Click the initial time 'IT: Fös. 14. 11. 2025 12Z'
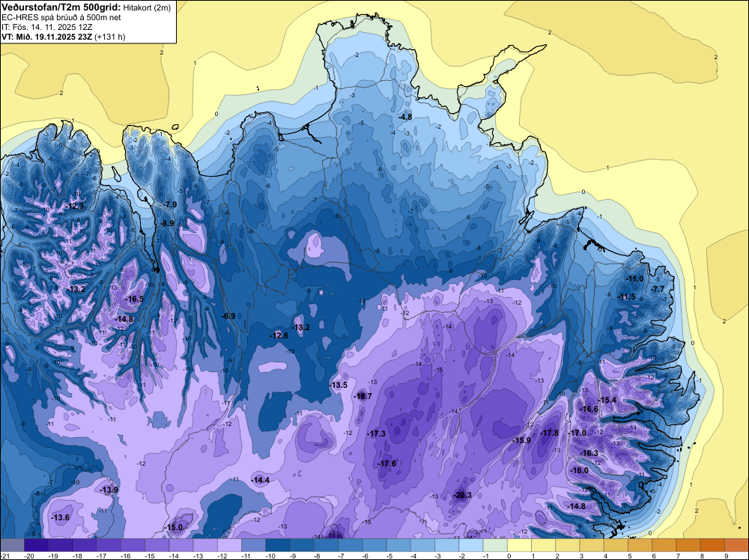This screenshot has width=749, height=560. [x=46, y=27]
